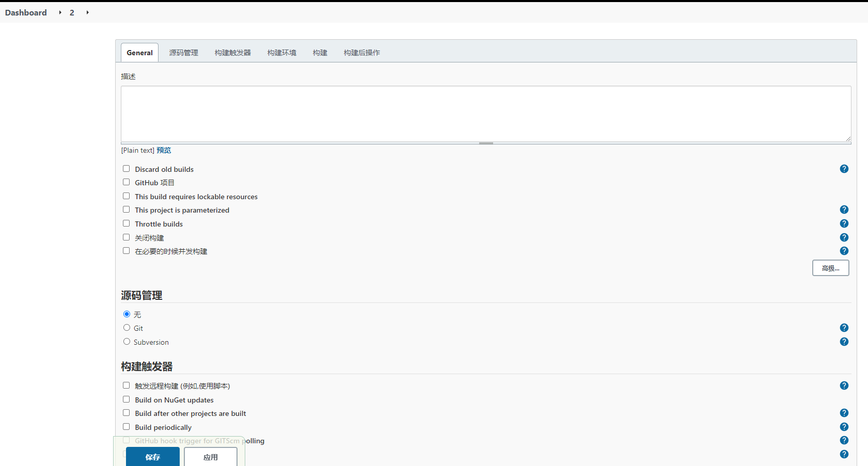
Task: Enable Discard old builds
Action: click(x=126, y=169)
